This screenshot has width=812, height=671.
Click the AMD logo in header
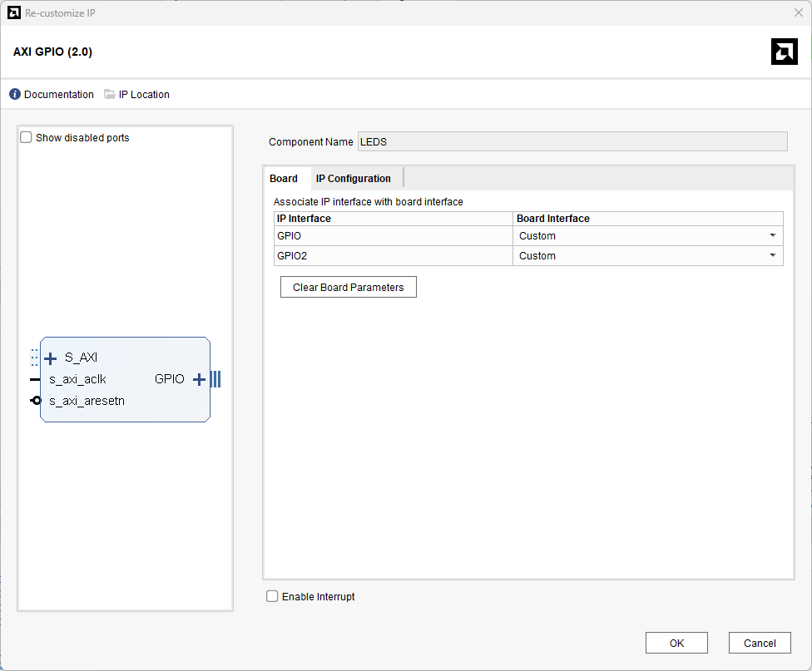[784, 52]
